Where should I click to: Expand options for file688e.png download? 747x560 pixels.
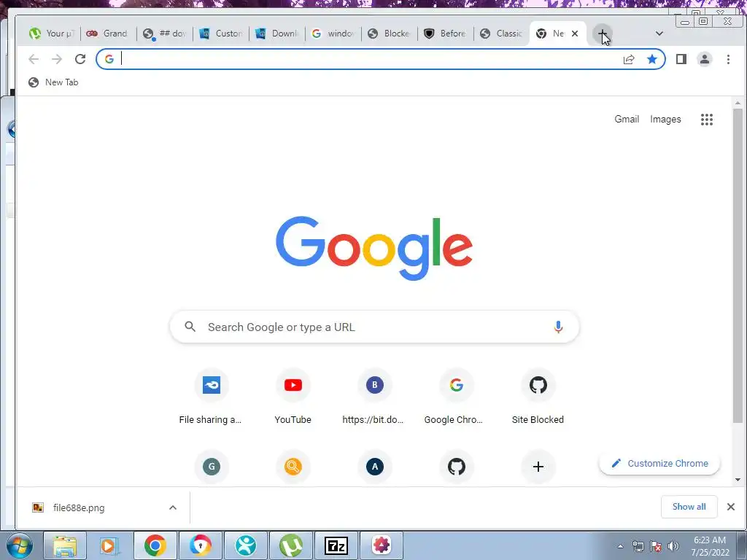point(173,507)
